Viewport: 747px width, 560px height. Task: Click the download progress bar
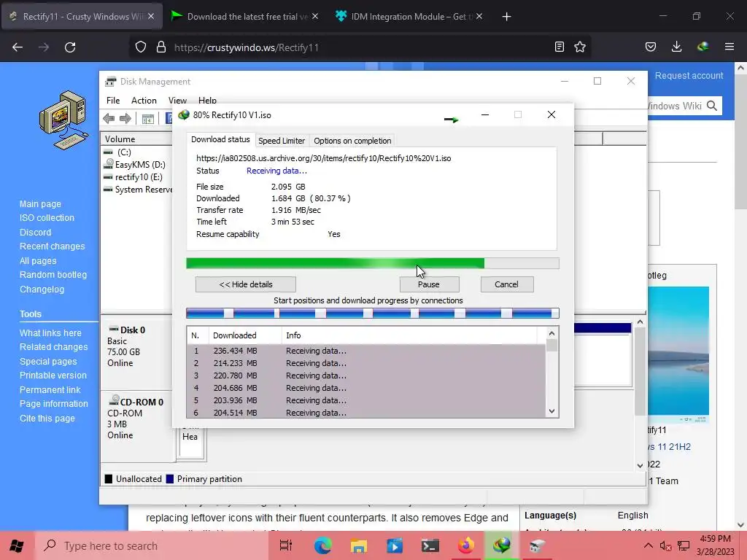pyautogui.click(x=373, y=263)
